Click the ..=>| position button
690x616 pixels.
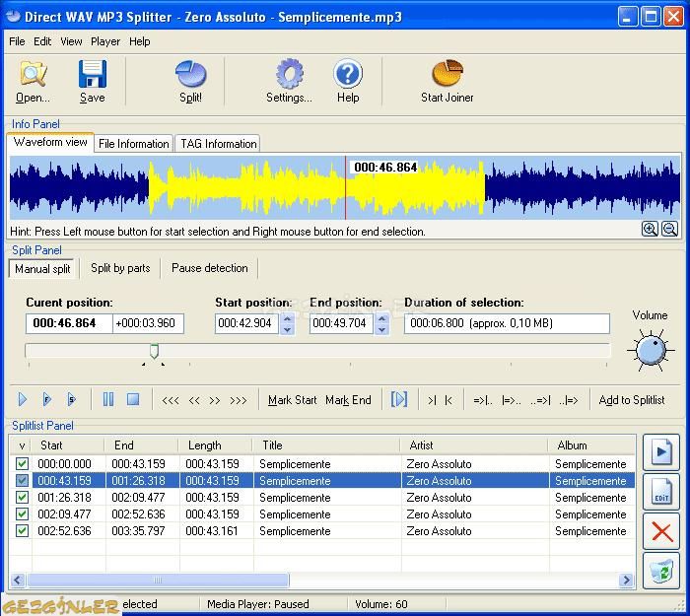pos(540,400)
